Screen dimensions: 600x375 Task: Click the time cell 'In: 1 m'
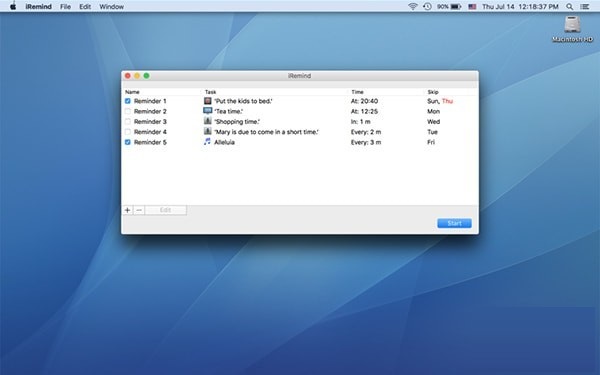coord(360,122)
